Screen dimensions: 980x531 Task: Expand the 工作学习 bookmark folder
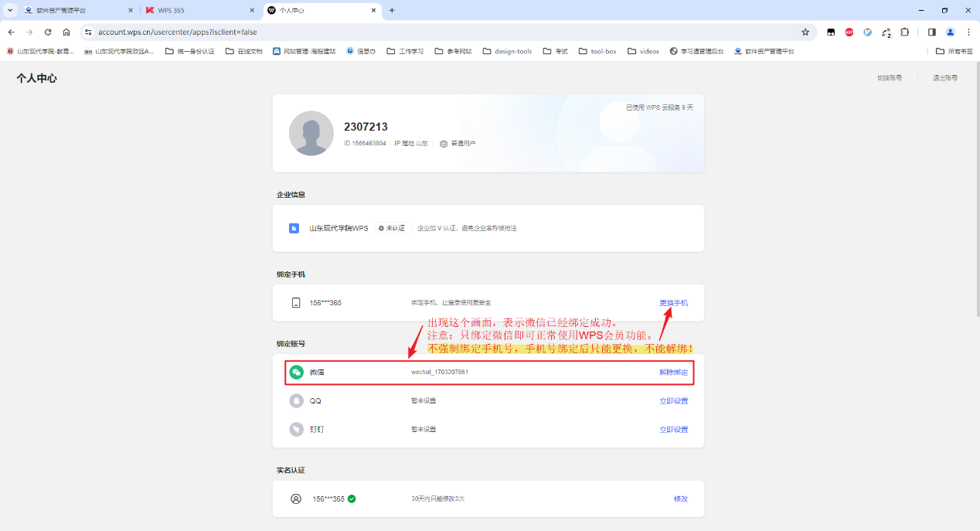tap(405, 52)
